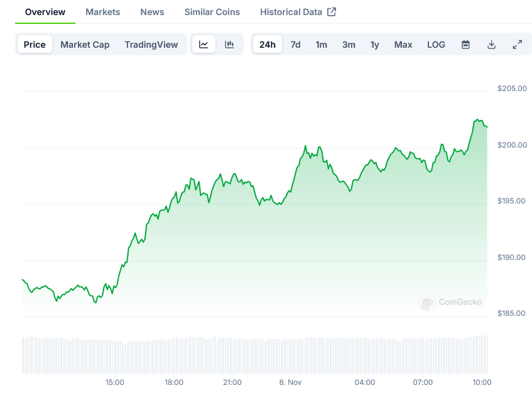Open the Markets tab
This screenshot has height=400, width=532.
(102, 12)
